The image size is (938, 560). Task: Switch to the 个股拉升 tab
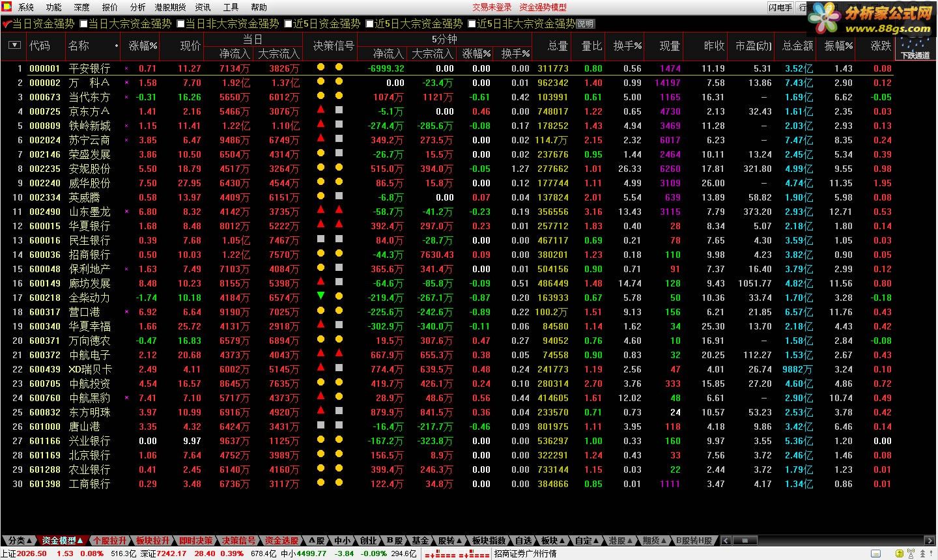(x=110, y=540)
